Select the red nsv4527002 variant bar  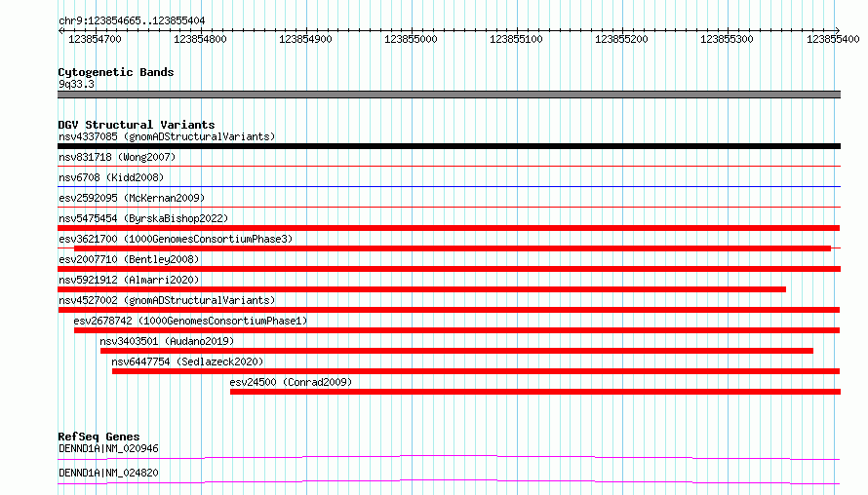coord(449,310)
